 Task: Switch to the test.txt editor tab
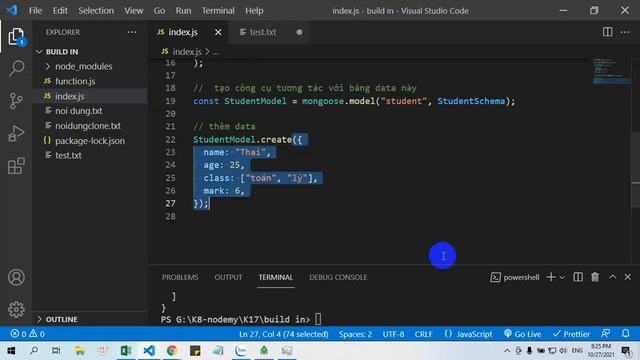pos(262,32)
